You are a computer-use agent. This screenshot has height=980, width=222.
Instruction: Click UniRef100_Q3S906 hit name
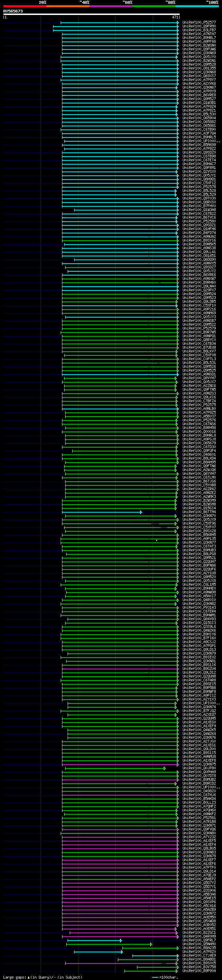click(x=199, y=891)
